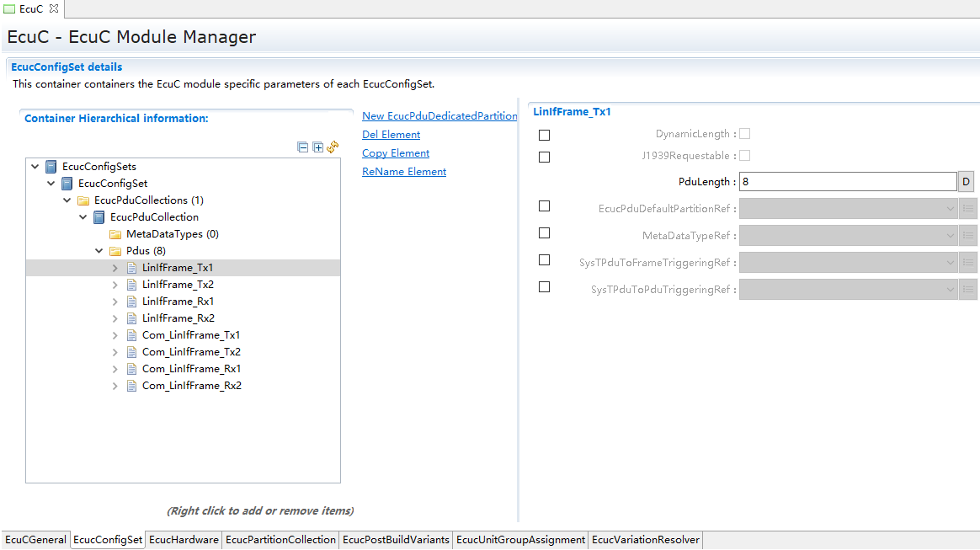Screen dimensions: 980x550
Task: Click the MetaDataTypes folder icon
Action: [x=115, y=234]
